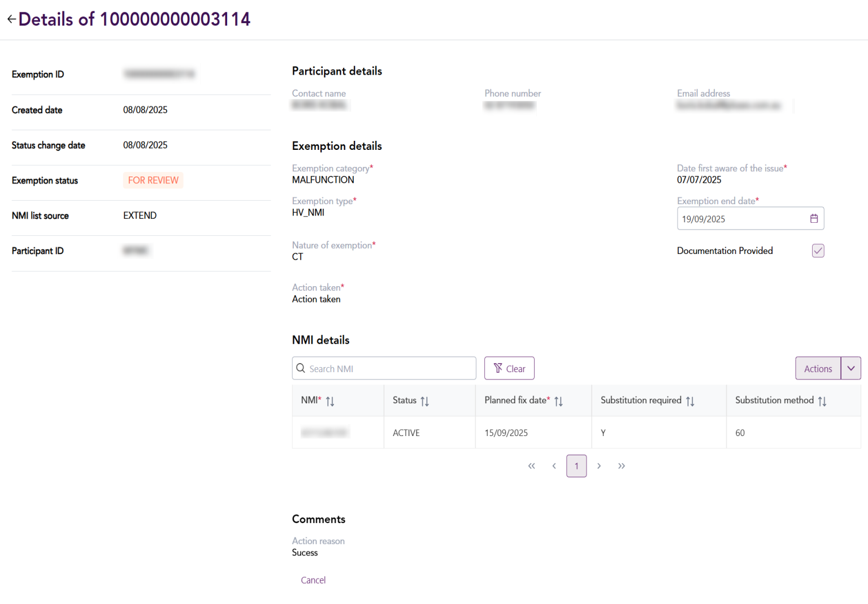Click the Cancel link
The height and width of the screenshot is (604, 868).
(313, 580)
